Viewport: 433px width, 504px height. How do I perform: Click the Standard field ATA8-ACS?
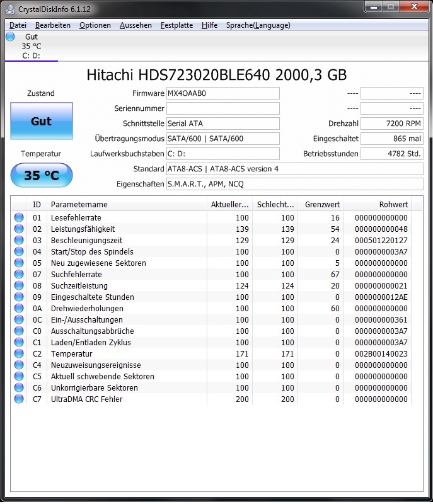tap(295, 169)
